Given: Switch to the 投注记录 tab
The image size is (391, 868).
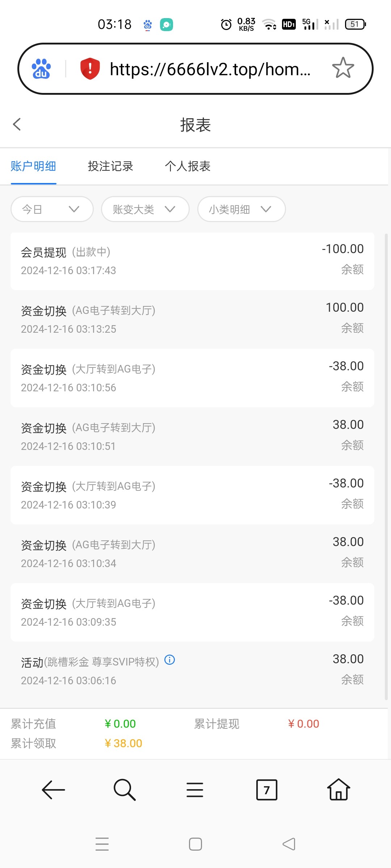Looking at the screenshot, I should (x=110, y=166).
